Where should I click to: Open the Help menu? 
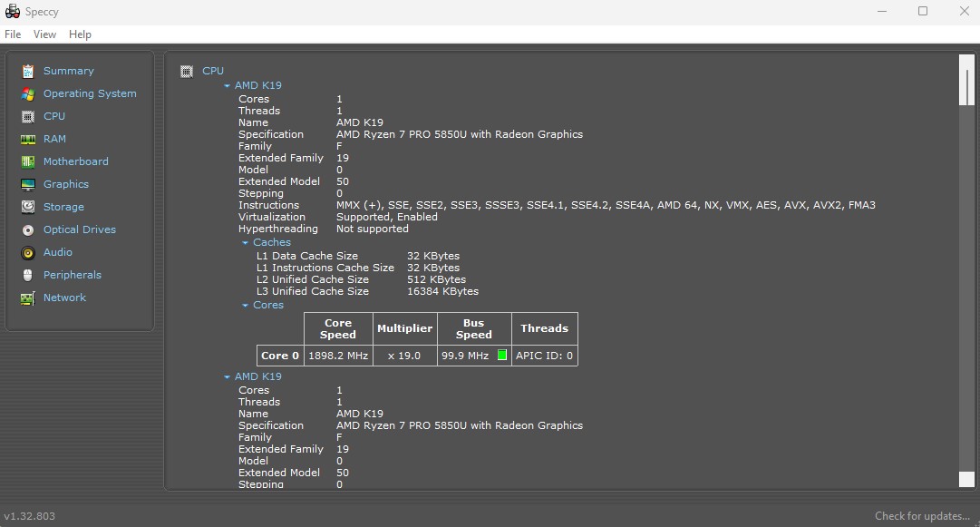point(80,34)
